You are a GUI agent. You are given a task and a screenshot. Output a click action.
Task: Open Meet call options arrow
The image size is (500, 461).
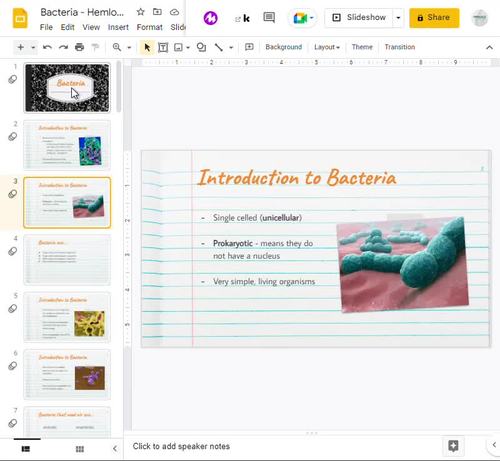tap(311, 17)
